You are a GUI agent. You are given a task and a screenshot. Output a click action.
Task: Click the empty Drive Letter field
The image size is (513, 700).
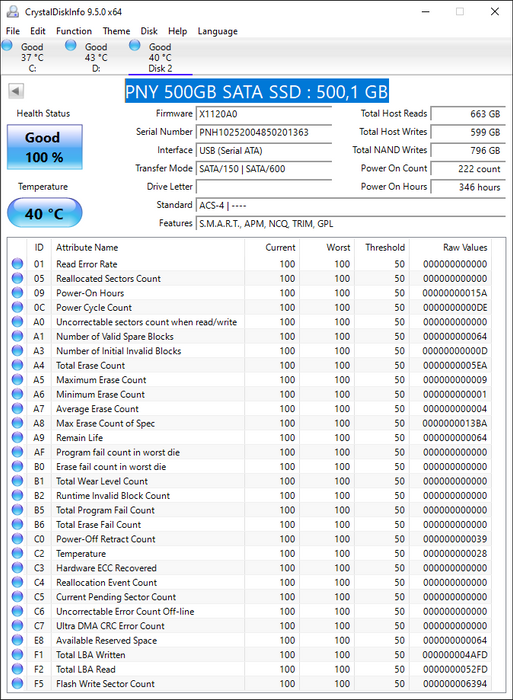point(264,187)
